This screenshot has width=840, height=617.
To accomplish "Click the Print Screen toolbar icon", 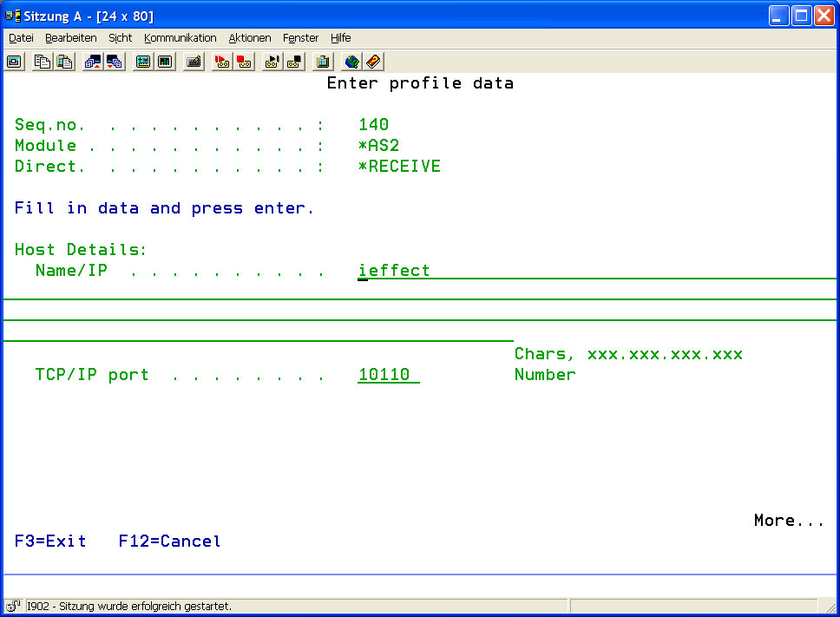I will coord(15,62).
